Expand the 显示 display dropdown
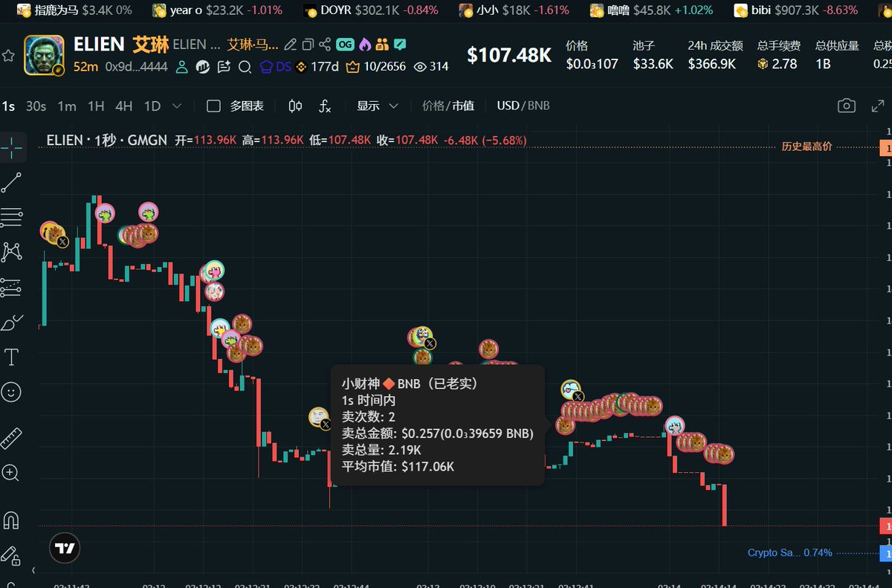 (x=378, y=106)
